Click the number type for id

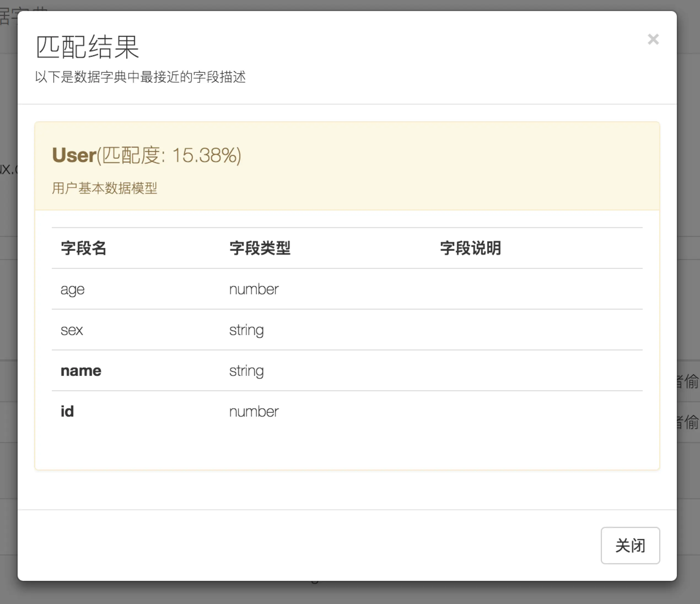[254, 411]
